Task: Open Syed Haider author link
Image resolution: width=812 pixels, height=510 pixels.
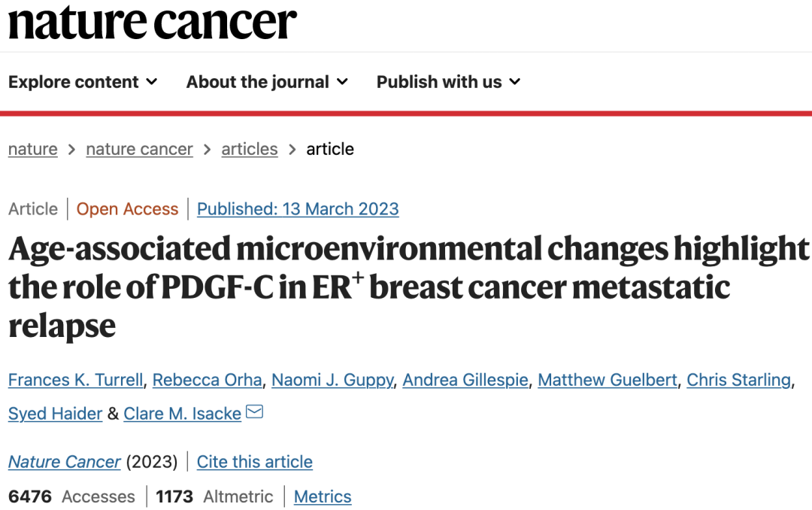Action: click(55, 414)
